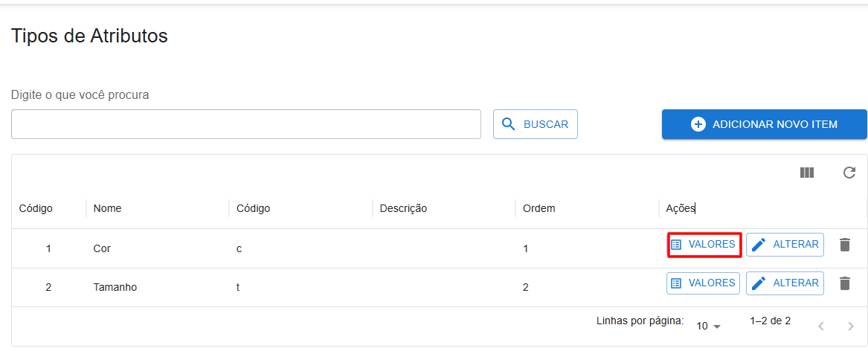Sort by Ordem column header
The image size is (868, 354).
[x=539, y=208]
